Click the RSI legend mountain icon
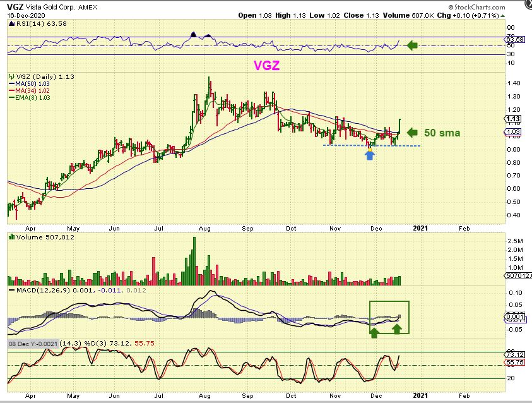Screen dimensions: 532x403 tap(11, 24)
